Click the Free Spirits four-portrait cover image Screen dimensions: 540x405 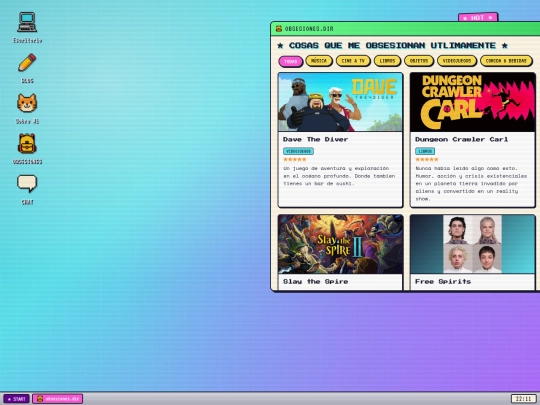[x=472, y=244]
